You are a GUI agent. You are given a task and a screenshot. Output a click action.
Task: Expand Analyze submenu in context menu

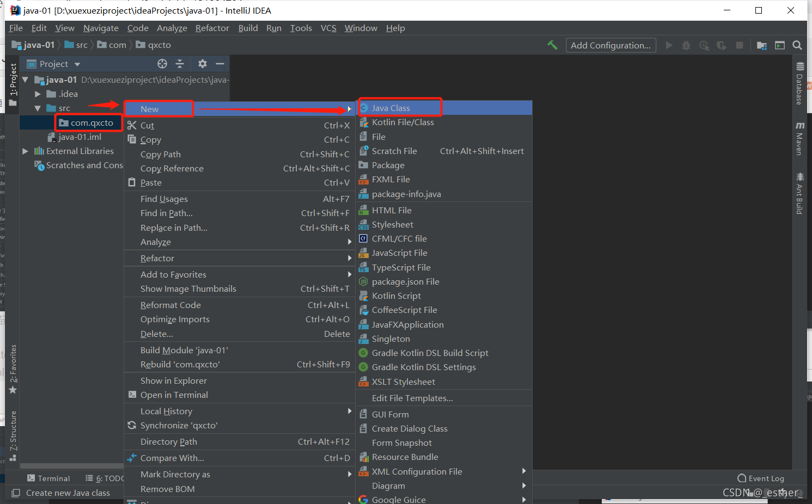[x=240, y=242]
